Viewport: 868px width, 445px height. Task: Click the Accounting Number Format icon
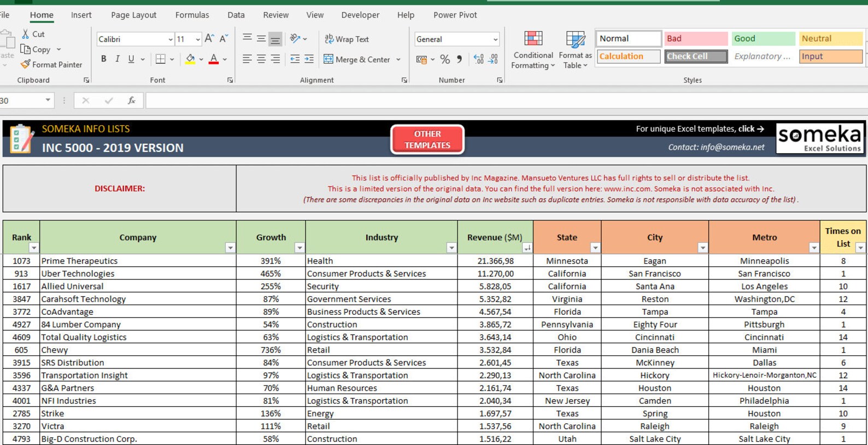pyautogui.click(x=421, y=59)
